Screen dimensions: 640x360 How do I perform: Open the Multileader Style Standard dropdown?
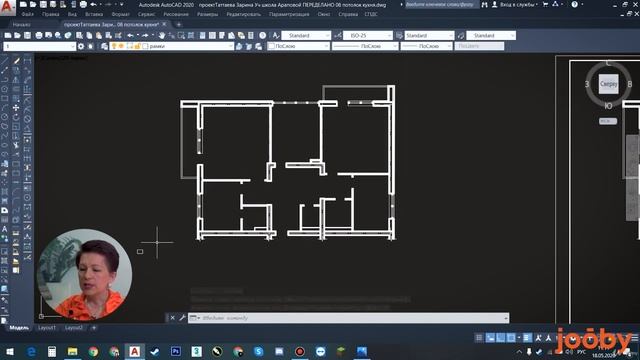pos(491,36)
